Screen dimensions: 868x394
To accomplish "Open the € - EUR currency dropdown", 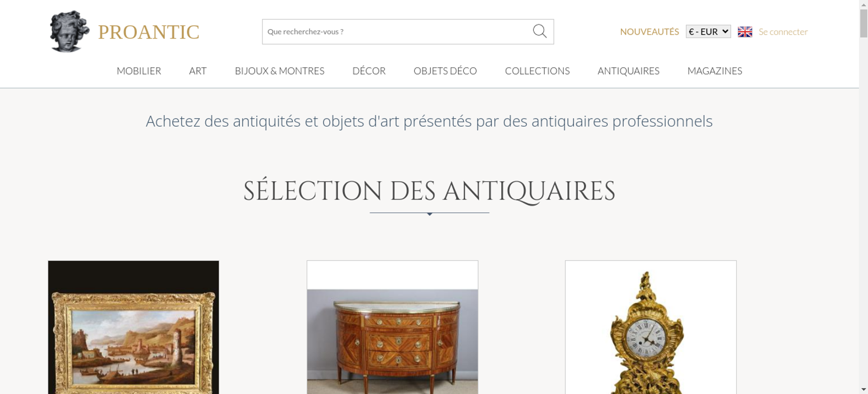I will pos(708,32).
